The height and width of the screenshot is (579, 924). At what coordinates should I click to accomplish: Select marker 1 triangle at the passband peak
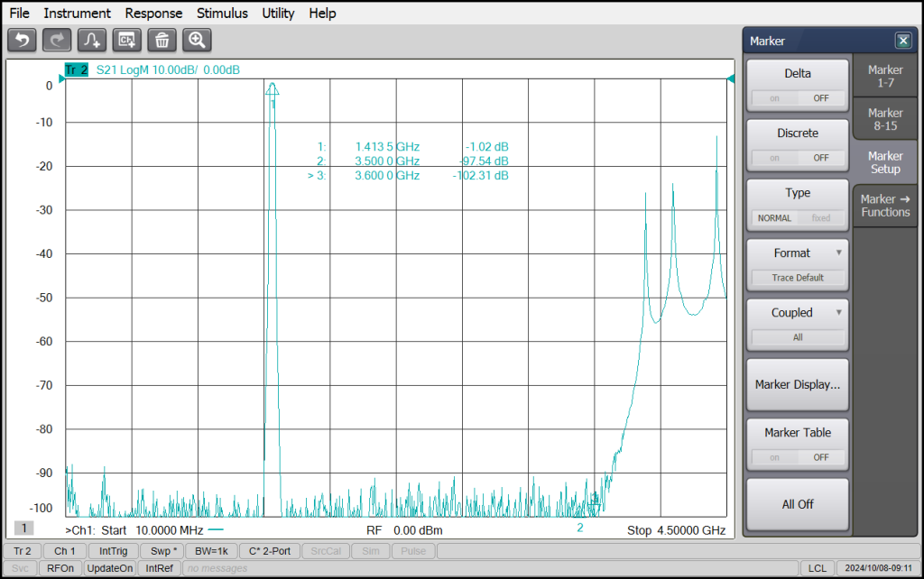point(272,89)
